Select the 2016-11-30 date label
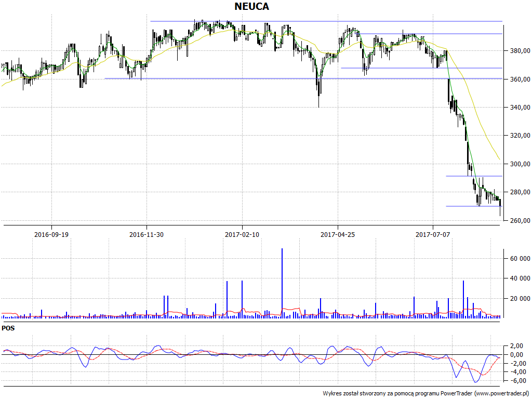 tap(147, 234)
